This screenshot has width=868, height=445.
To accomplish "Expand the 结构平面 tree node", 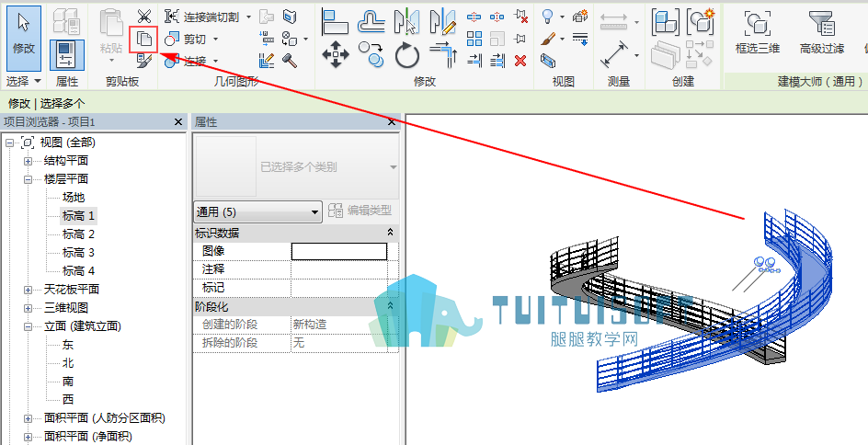I will [28, 161].
